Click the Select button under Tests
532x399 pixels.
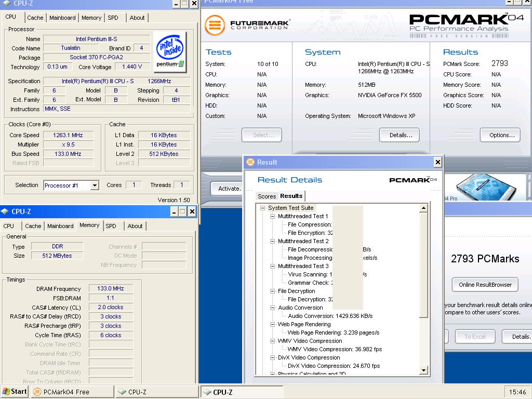click(262, 135)
